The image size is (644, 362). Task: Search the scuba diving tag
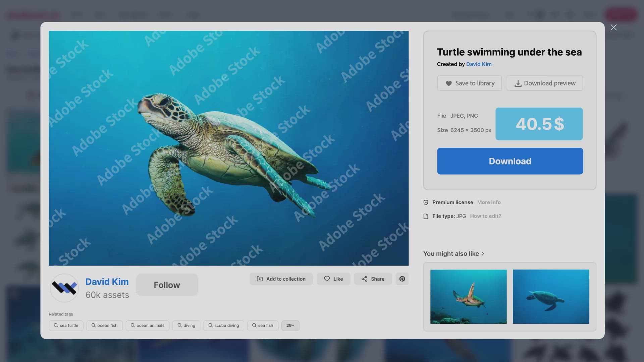[x=223, y=325]
